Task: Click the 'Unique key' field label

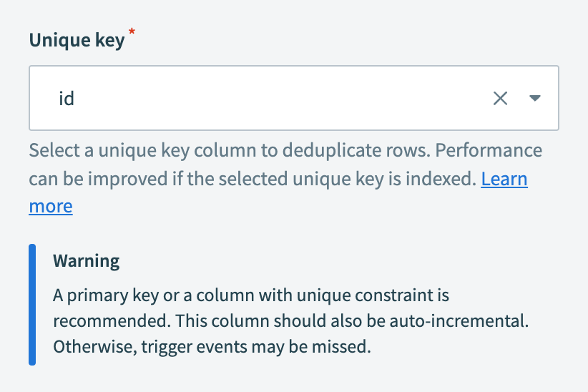Action: click(x=76, y=40)
